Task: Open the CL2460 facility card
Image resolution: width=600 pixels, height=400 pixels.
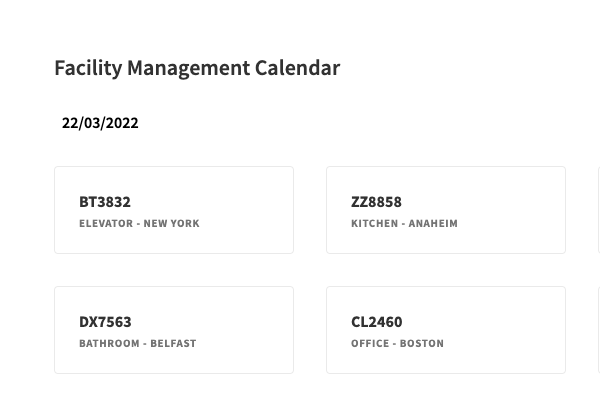Action: pos(445,330)
